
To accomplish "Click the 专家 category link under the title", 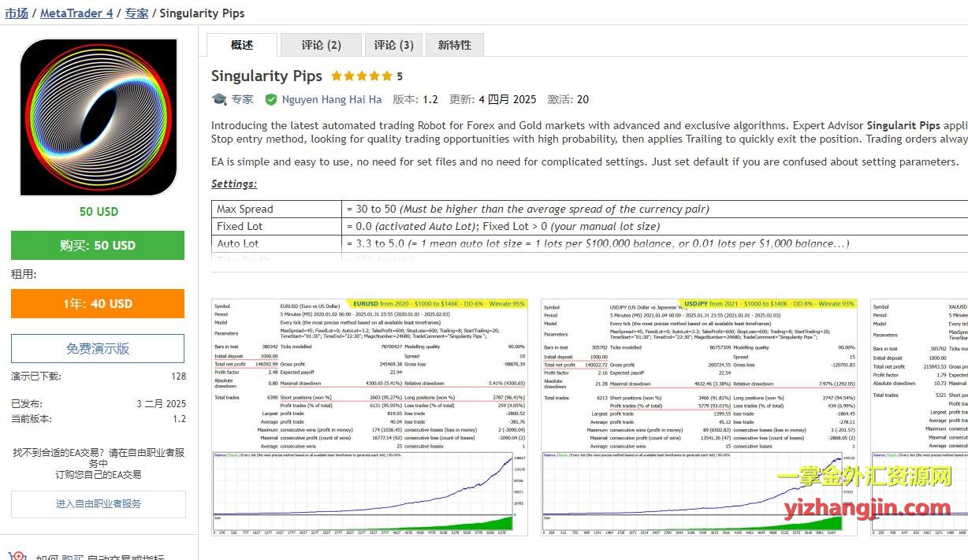I will point(243,99).
